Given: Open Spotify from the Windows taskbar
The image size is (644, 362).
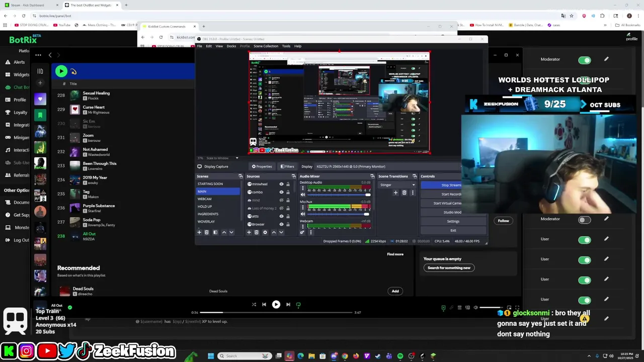Looking at the screenshot, I should tap(400, 356).
